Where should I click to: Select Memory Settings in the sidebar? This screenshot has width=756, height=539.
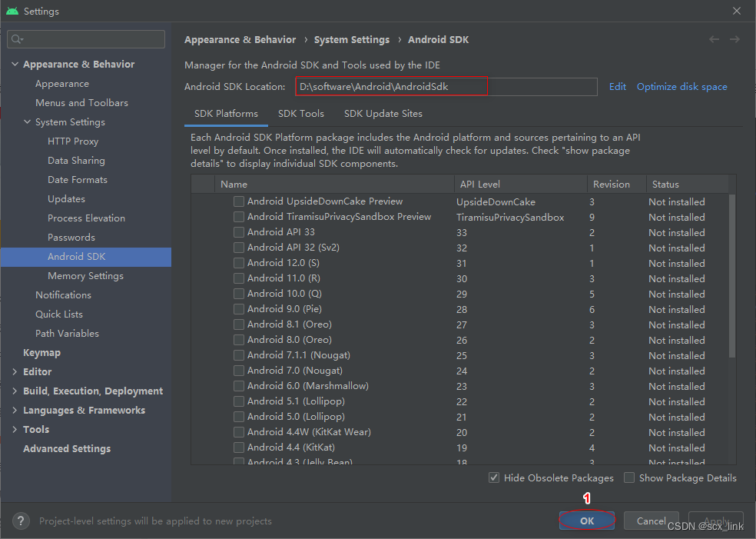click(x=85, y=275)
